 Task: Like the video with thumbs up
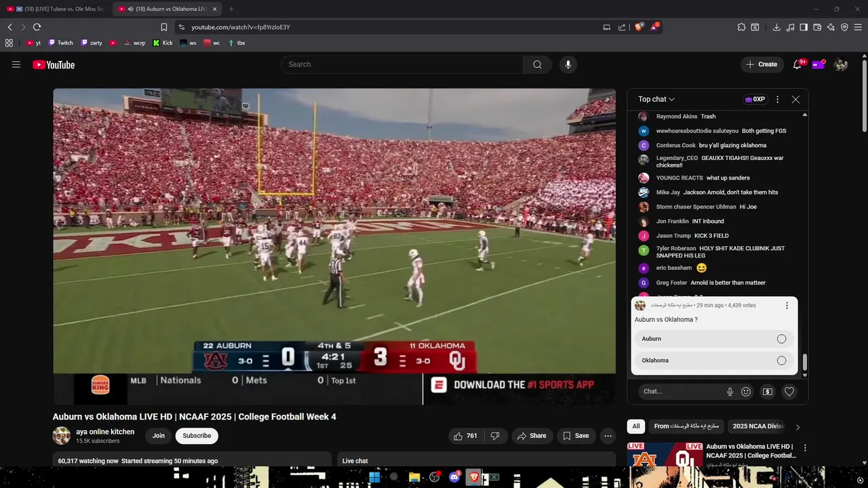point(465,436)
